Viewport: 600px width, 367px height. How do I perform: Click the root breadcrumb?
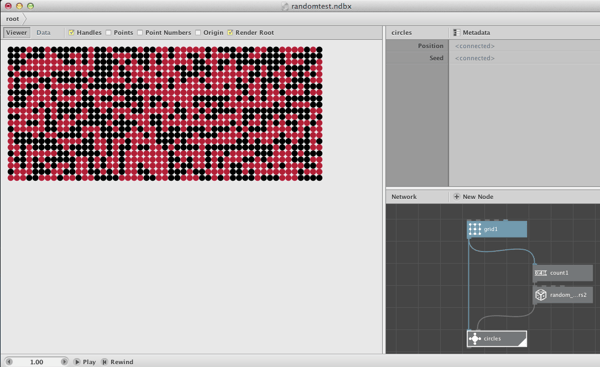tap(12, 19)
